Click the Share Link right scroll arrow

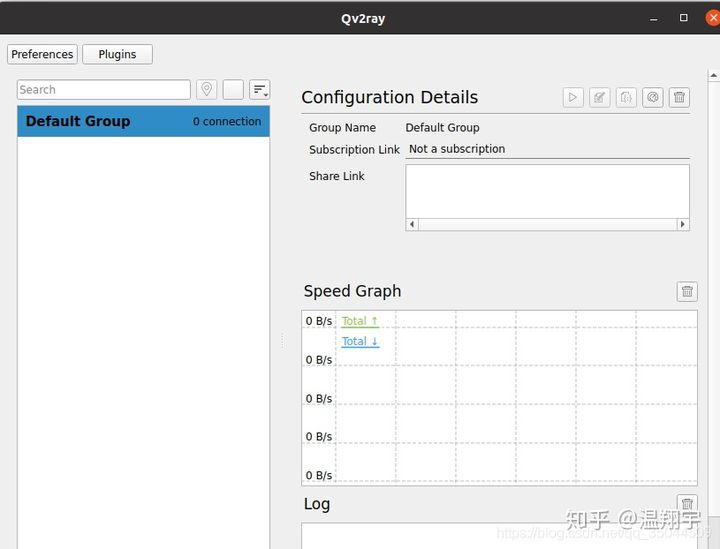tap(683, 224)
